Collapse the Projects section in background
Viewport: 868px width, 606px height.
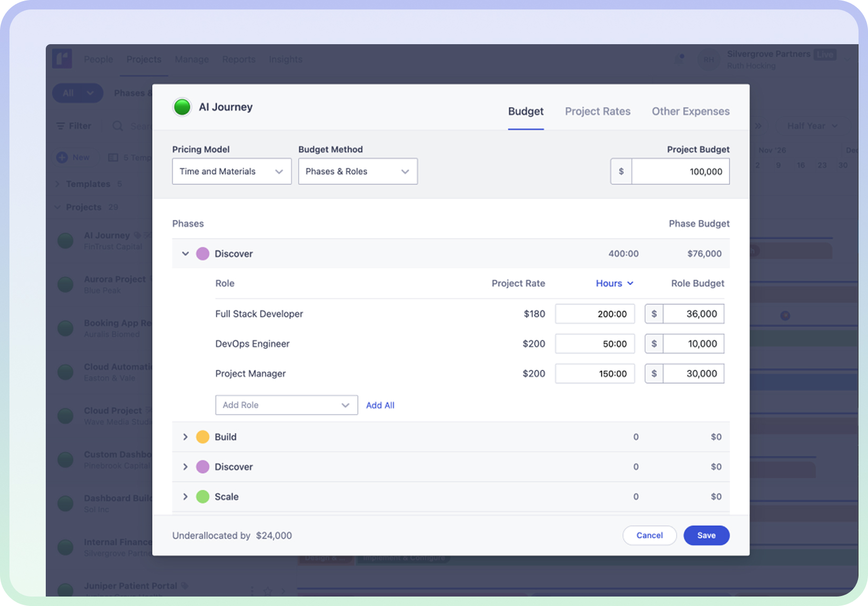[58, 207]
